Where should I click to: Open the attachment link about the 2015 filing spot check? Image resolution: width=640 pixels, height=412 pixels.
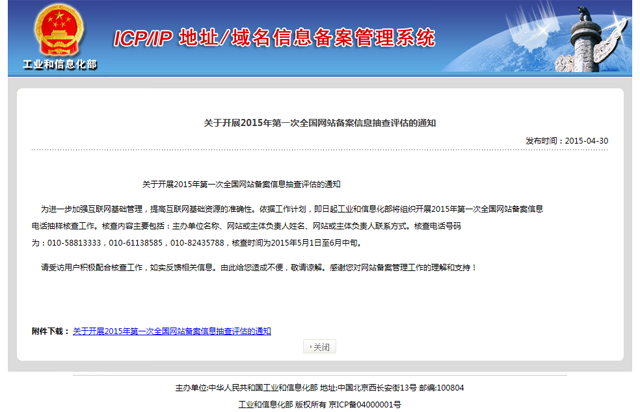click(172, 331)
